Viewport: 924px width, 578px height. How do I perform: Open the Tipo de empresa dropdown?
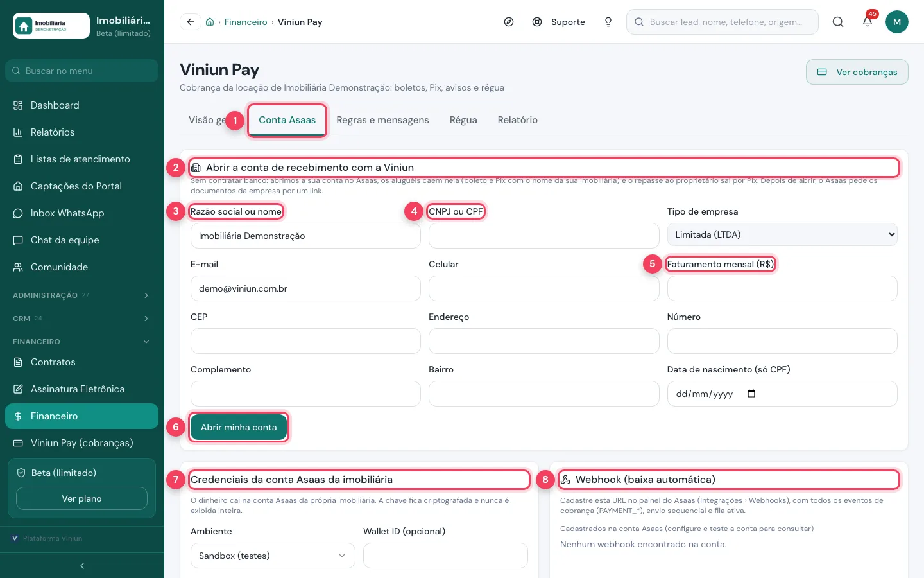pyautogui.click(x=782, y=235)
